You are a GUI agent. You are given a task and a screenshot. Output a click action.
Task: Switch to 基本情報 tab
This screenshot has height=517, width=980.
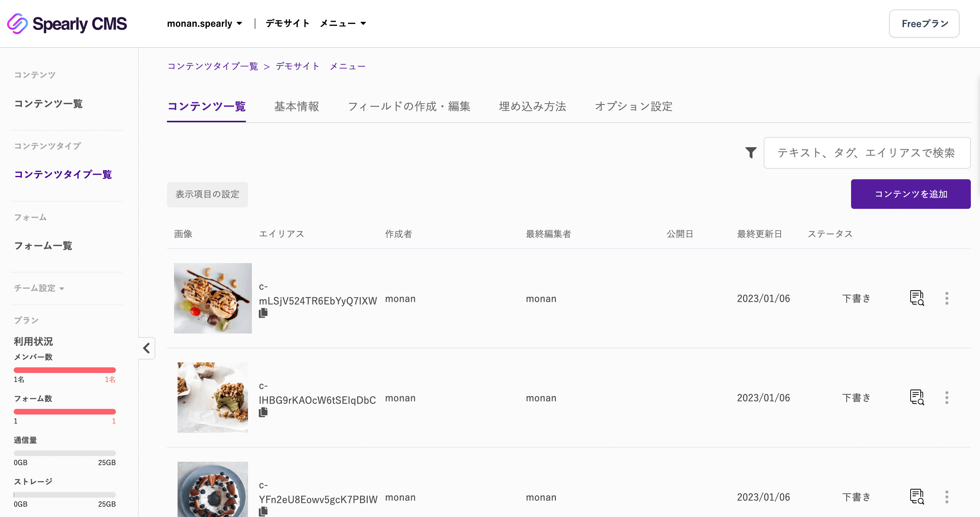[297, 106]
